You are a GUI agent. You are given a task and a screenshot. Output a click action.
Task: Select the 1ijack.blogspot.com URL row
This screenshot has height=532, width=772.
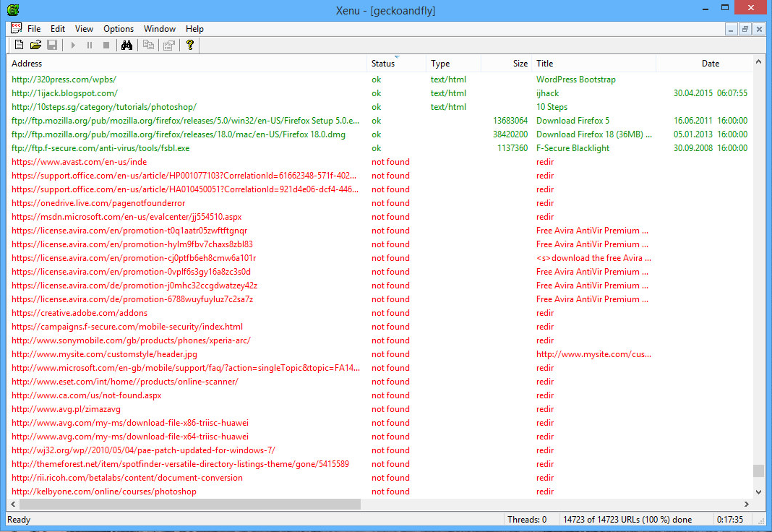(x=64, y=93)
